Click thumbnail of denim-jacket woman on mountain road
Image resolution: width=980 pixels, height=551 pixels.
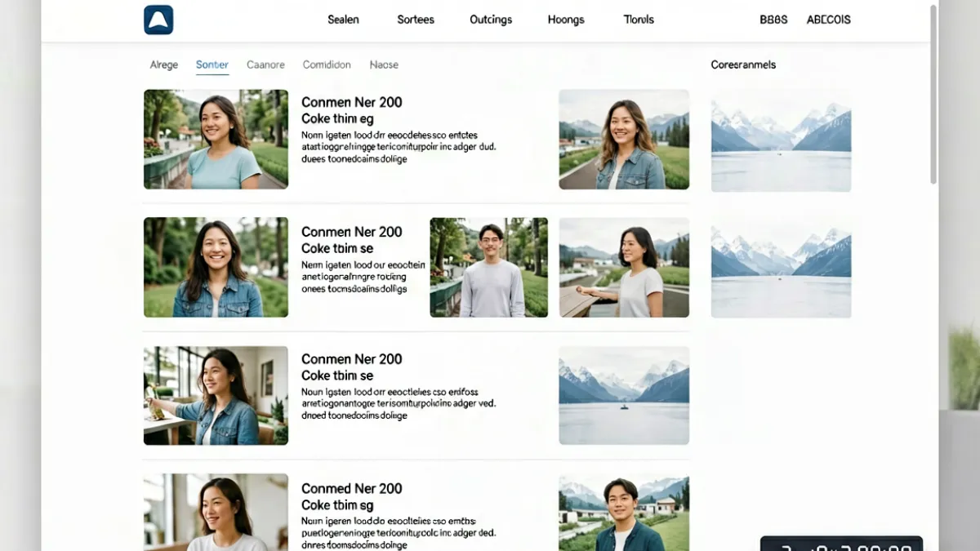pos(624,140)
